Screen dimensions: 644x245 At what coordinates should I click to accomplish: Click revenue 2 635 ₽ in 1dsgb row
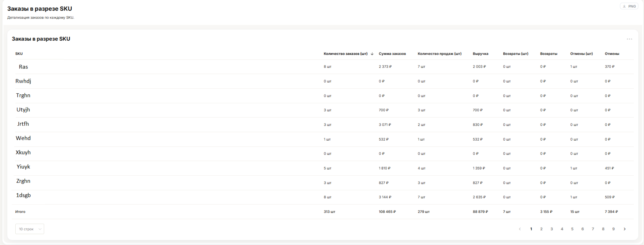tap(479, 197)
